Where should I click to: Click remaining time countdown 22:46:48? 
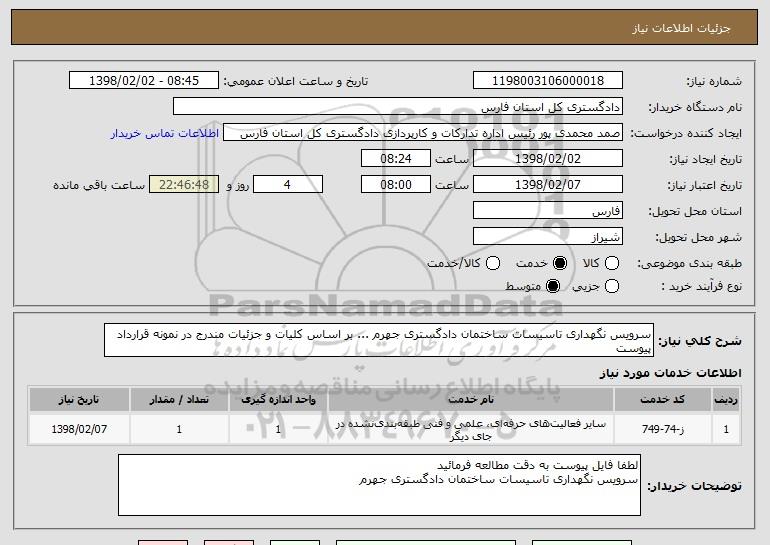(x=184, y=185)
